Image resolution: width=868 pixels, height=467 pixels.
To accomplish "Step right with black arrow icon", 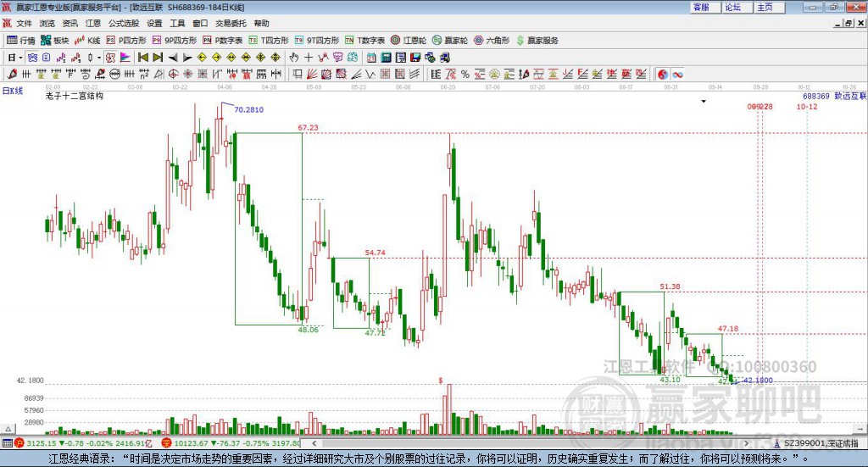I will (x=187, y=58).
